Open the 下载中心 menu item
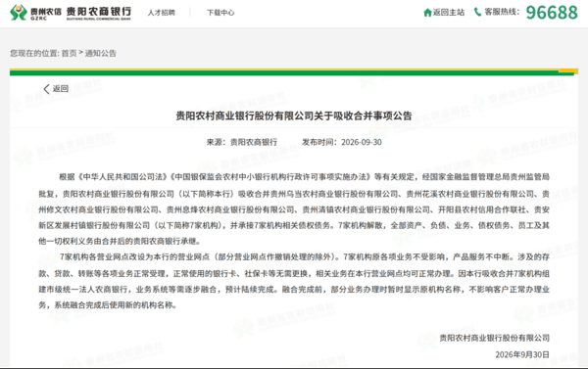Screen dimensions: 588x369 coord(220,13)
